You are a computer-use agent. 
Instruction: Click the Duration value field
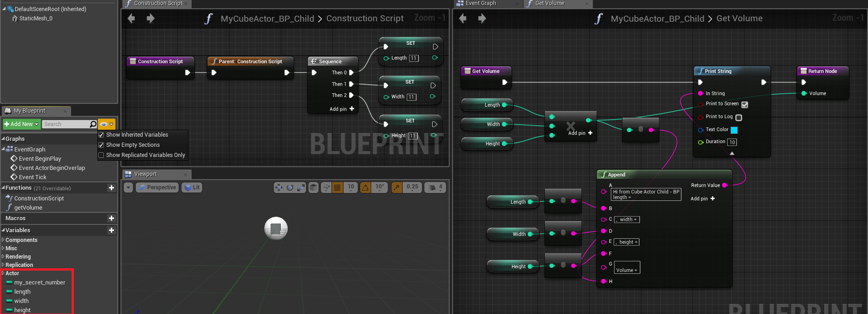coord(732,142)
